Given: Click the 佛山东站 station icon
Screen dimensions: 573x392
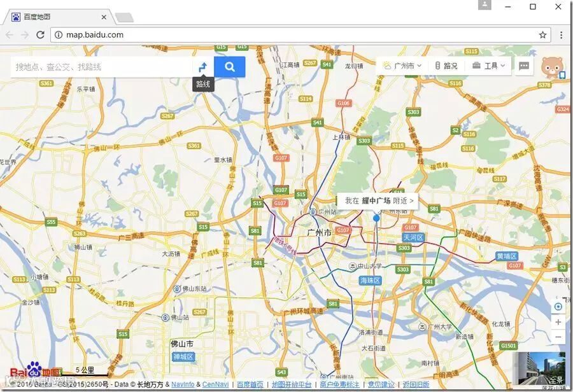Looking at the screenshot, I should [x=177, y=289].
